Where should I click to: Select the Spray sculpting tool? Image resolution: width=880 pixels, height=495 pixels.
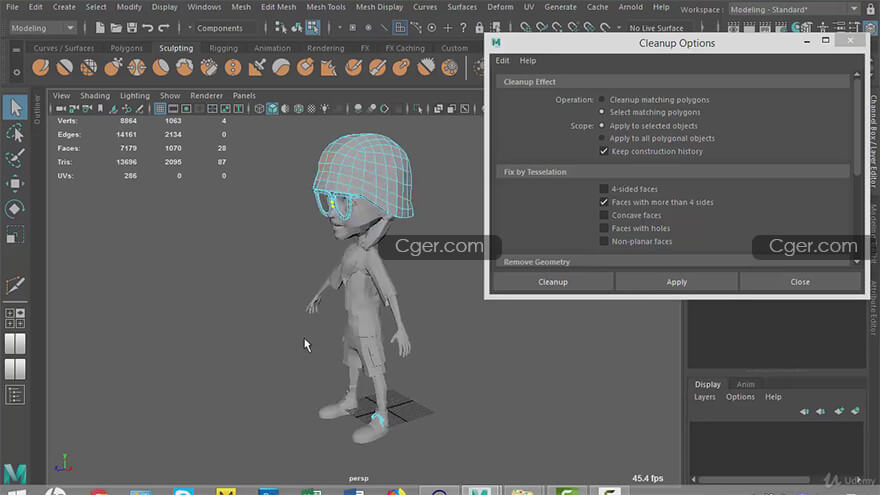(209, 67)
